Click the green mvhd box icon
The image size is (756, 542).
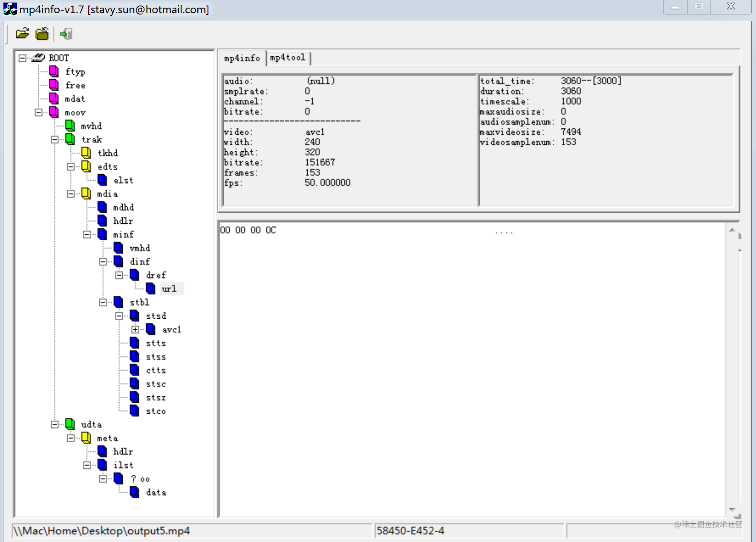pyautogui.click(x=70, y=126)
